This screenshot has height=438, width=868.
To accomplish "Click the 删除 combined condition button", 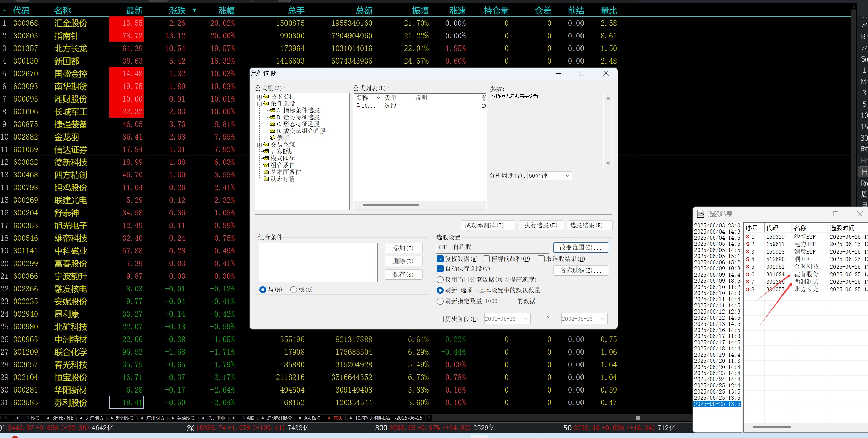I will [x=403, y=261].
